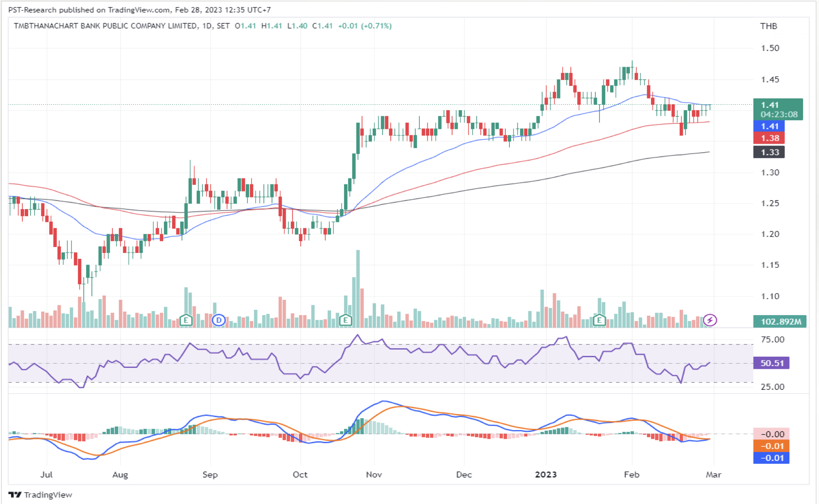Click the earnings E marker in late October
Viewport: 819px width, 504px height.
pos(345,320)
